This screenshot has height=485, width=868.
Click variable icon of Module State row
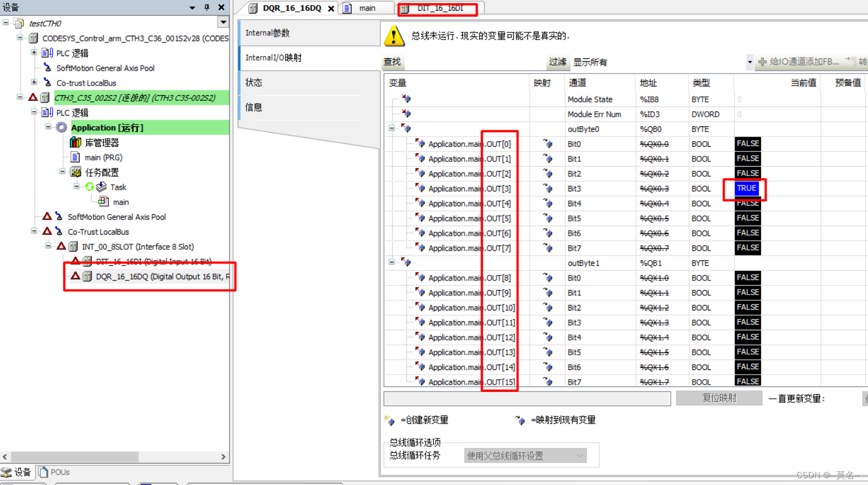[x=406, y=99]
